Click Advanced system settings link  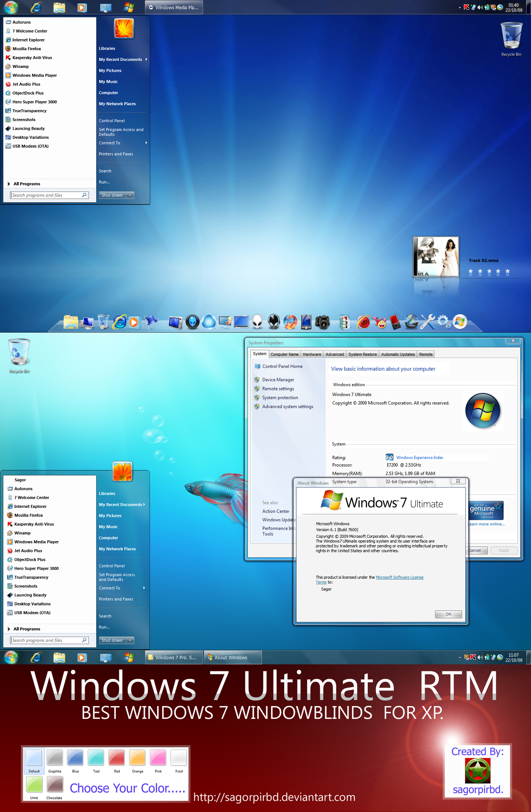pos(288,406)
